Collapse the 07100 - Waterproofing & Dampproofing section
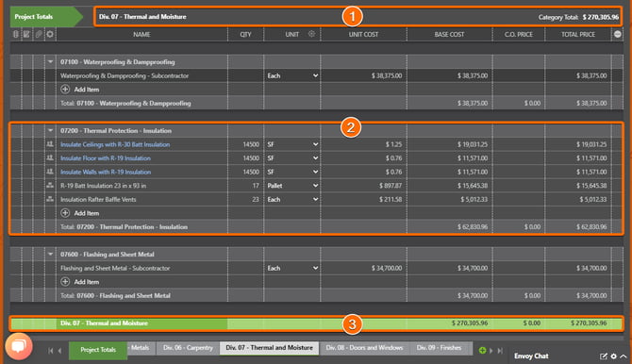Image resolution: width=632 pixels, height=364 pixels. pyautogui.click(x=50, y=61)
